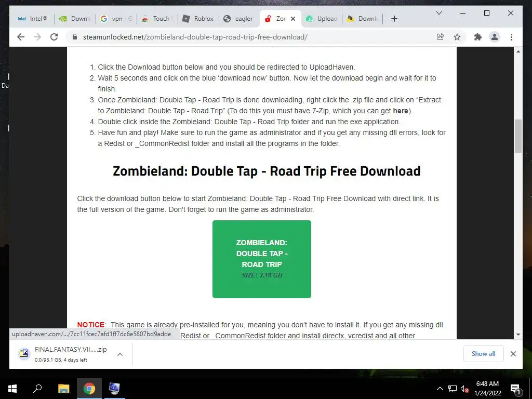The image size is (532, 399).
Task: Click Show all downloads
Action: [x=484, y=354]
